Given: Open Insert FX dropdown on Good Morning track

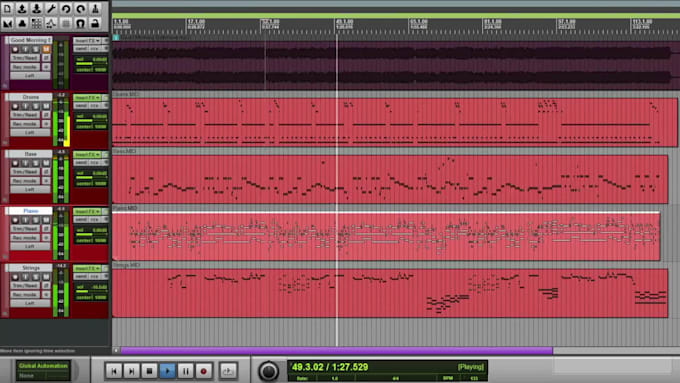Looking at the screenshot, I should coord(87,40).
